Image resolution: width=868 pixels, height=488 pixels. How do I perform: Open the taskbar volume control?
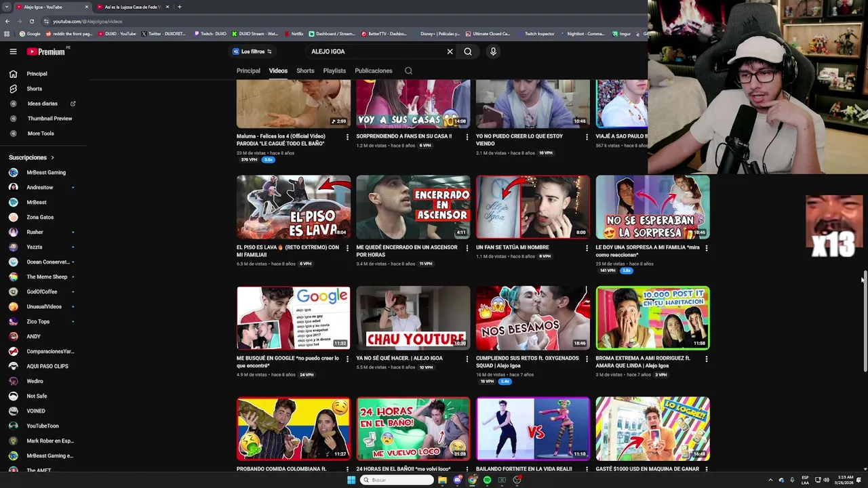click(826, 480)
